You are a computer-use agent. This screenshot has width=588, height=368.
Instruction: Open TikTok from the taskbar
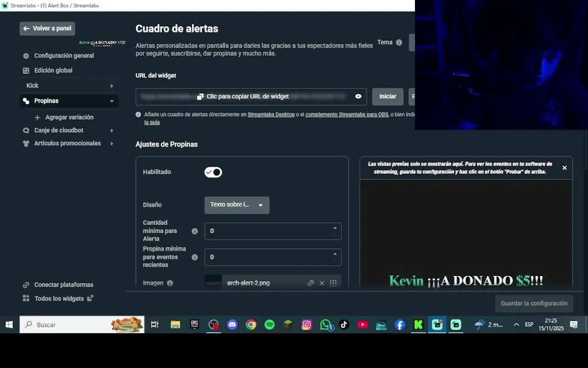344,325
